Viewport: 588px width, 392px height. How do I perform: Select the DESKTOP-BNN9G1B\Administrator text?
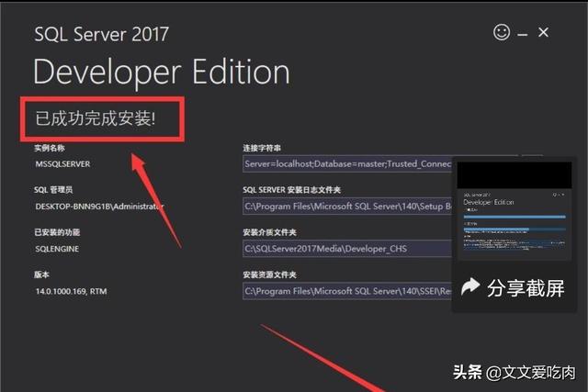click(99, 207)
